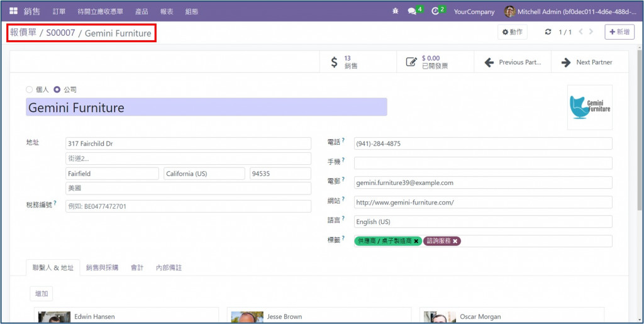Click Mitchell Admin avatar

(509, 11)
